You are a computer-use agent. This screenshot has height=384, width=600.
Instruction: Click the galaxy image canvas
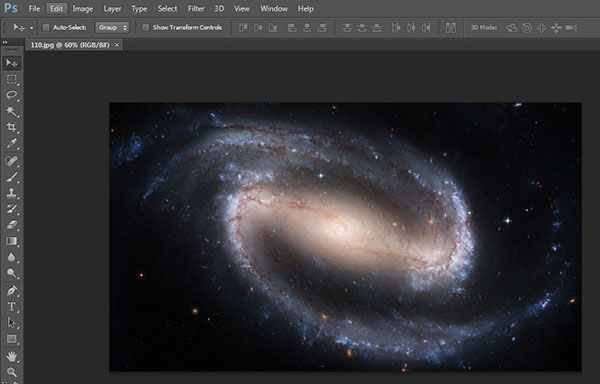pyautogui.click(x=345, y=237)
